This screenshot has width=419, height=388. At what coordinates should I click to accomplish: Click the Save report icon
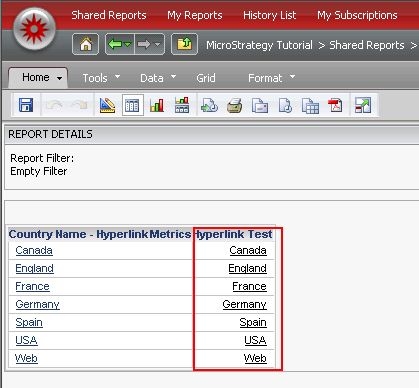[x=26, y=105]
